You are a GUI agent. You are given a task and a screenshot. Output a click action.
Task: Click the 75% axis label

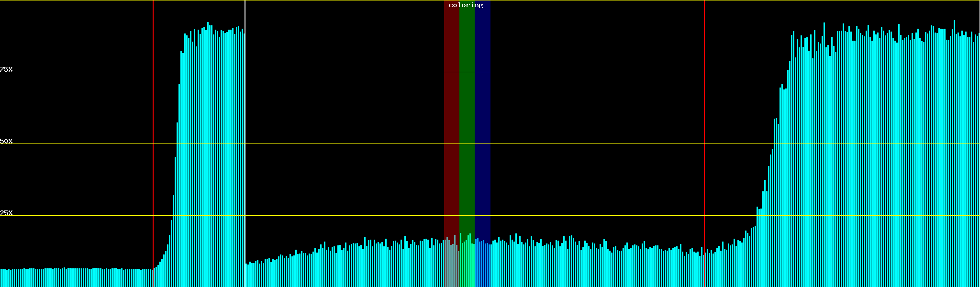tap(6, 69)
